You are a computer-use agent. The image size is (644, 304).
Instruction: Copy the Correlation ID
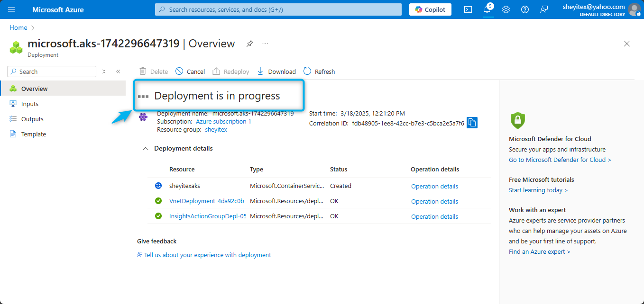pyautogui.click(x=472, y=123)
